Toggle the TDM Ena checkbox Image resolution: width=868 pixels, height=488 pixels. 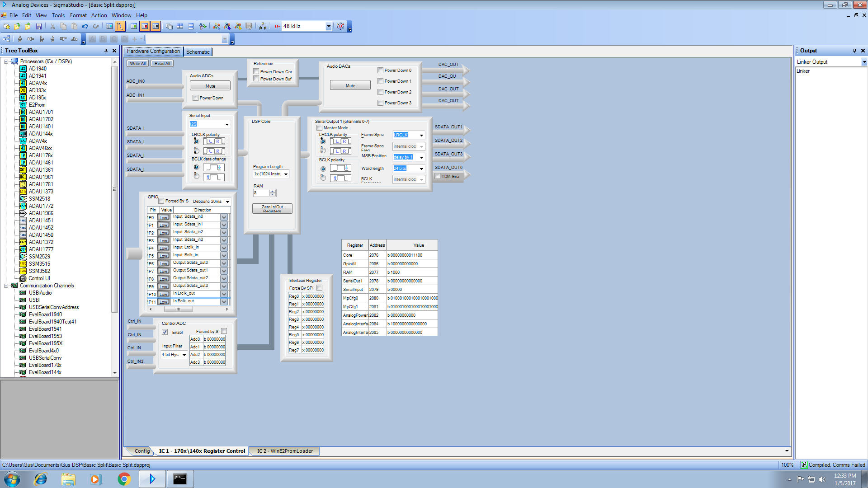(x=438, y=176)
